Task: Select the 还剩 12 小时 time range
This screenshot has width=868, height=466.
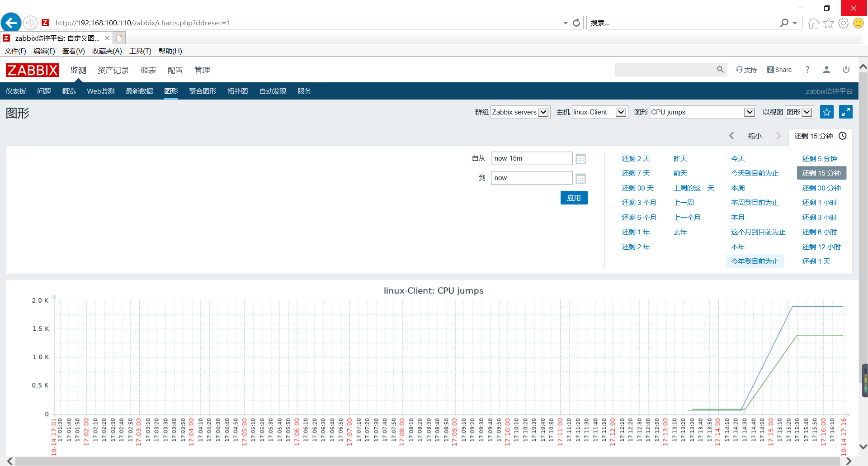Action: (821, 247)
